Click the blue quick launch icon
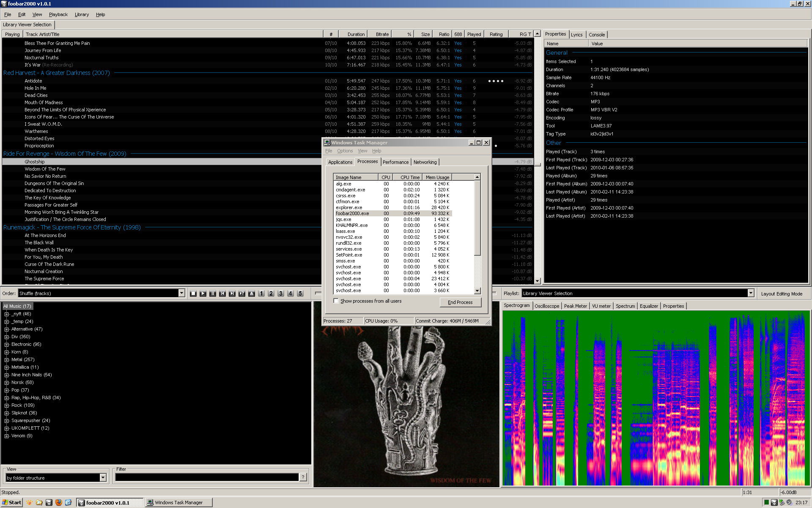 pos(69,502)
